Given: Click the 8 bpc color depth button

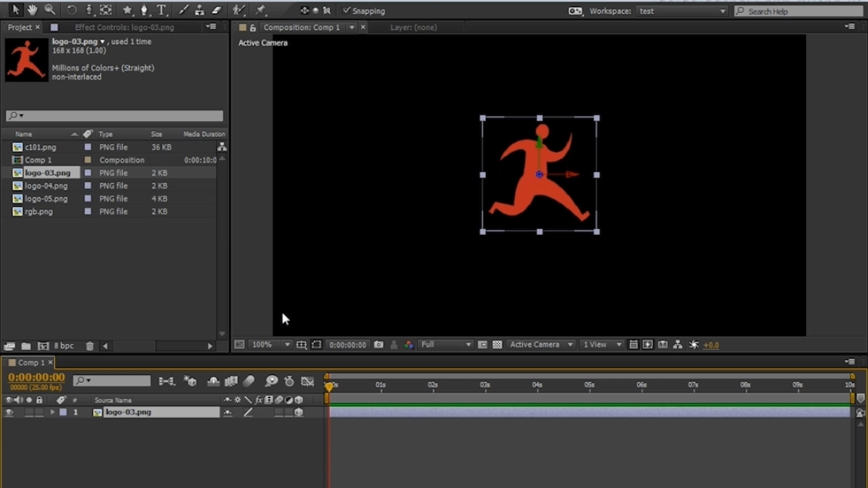Looking at the screenshot, I should tap(64, 346).
